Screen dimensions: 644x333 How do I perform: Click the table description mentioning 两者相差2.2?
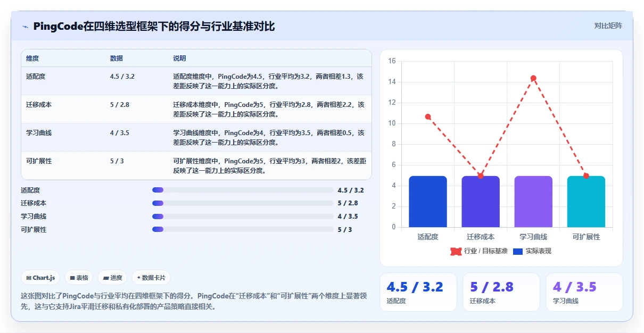[x=269, y=109]
